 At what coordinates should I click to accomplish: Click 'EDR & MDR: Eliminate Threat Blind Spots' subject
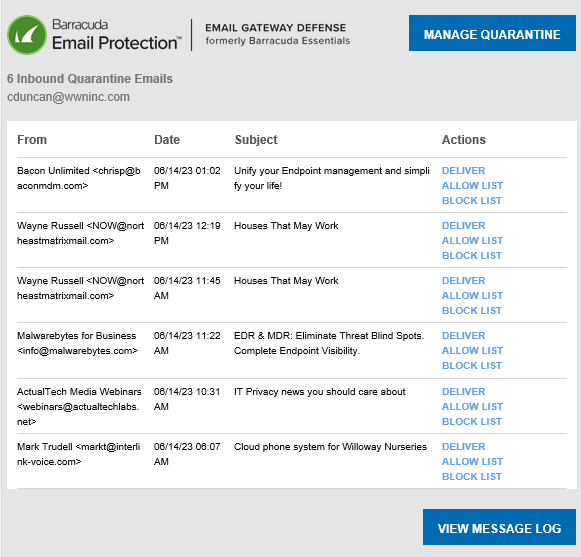(x=329, y=343)
